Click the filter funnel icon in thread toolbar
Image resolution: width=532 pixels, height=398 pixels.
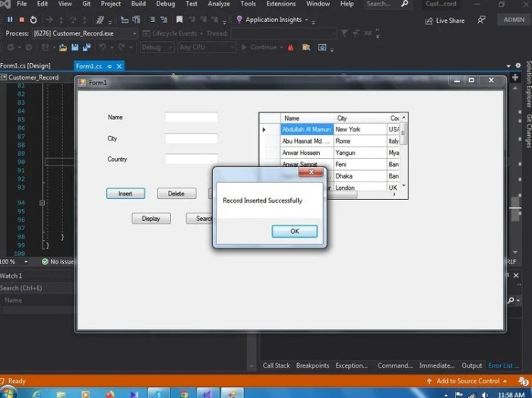pos(344,33)
